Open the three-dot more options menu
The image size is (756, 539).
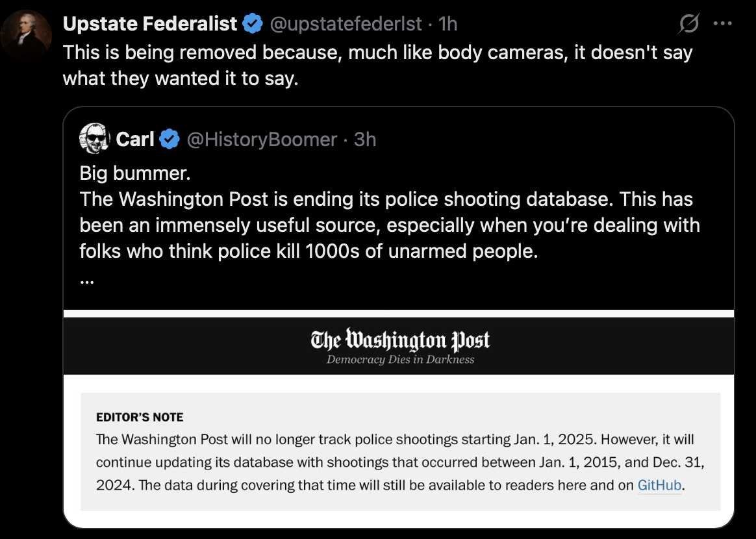point(722,23)
